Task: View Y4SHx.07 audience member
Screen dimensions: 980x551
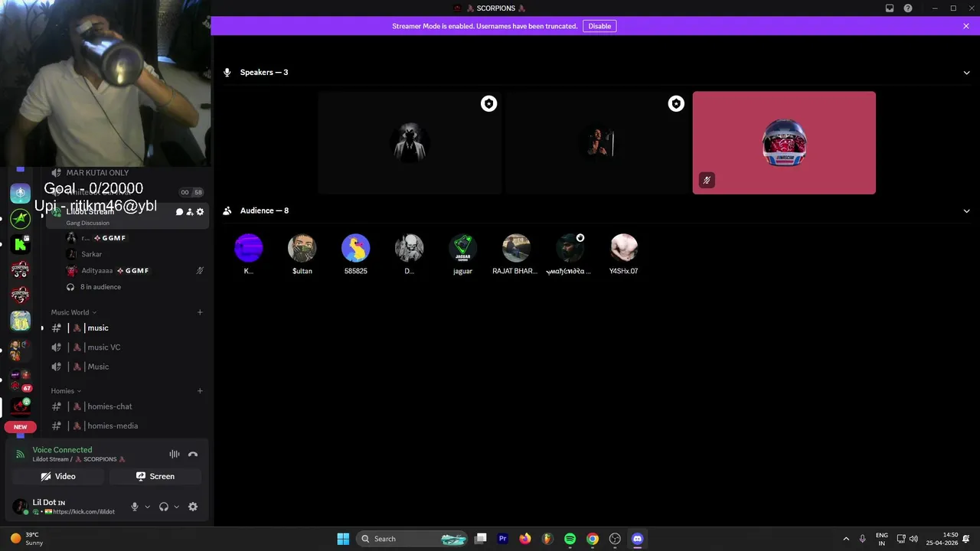Action: (x=623, y=254)
